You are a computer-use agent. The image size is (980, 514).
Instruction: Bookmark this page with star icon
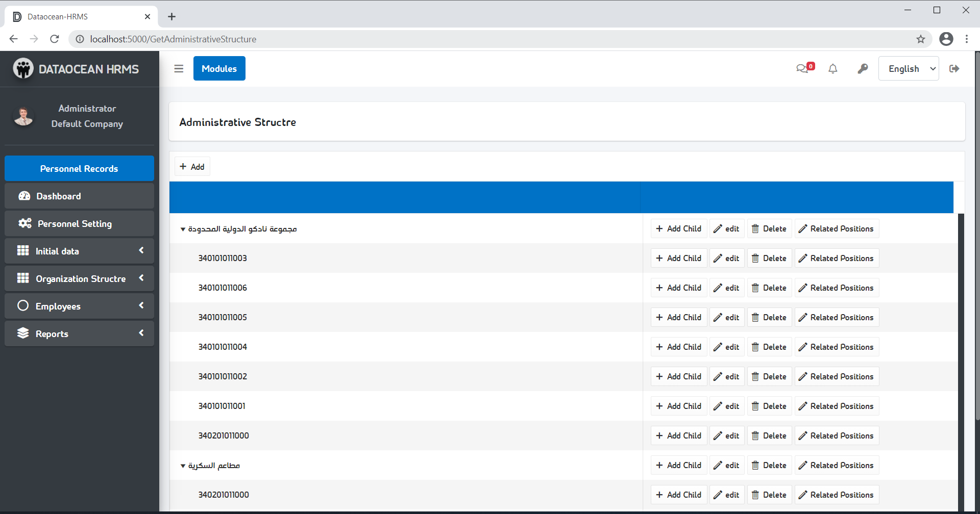920,39
